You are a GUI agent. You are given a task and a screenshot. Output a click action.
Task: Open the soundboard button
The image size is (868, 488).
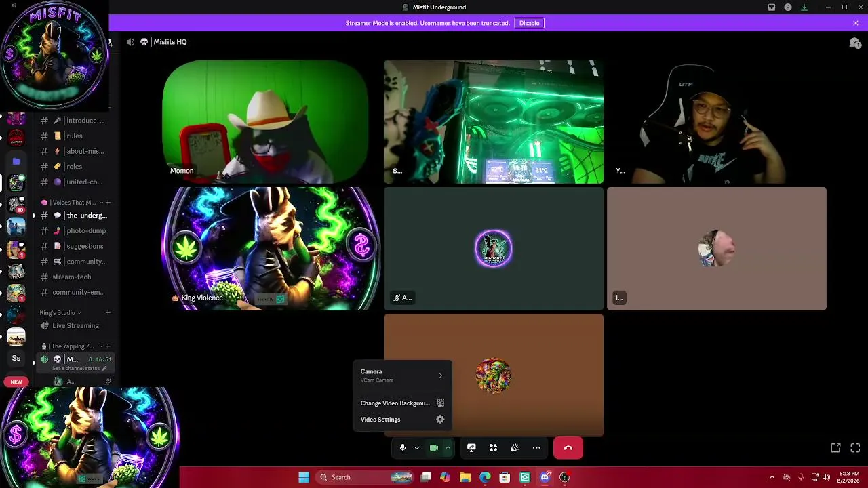click(515, 448)
